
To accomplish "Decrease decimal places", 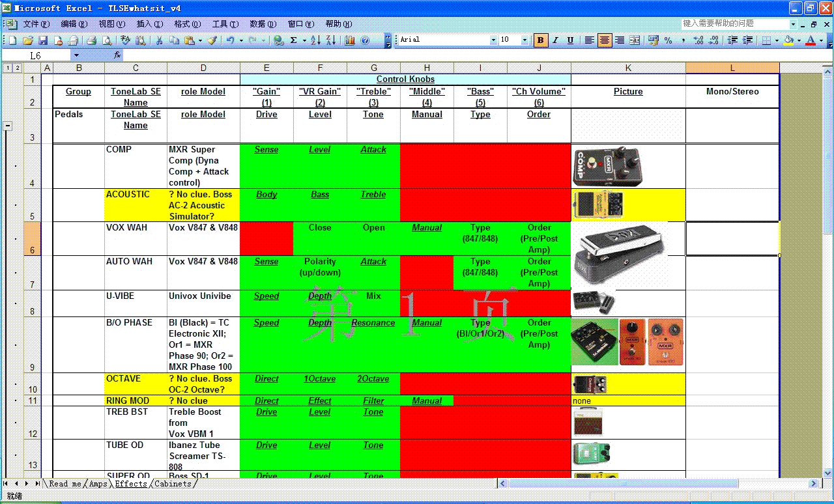I will tap(713, 40).
